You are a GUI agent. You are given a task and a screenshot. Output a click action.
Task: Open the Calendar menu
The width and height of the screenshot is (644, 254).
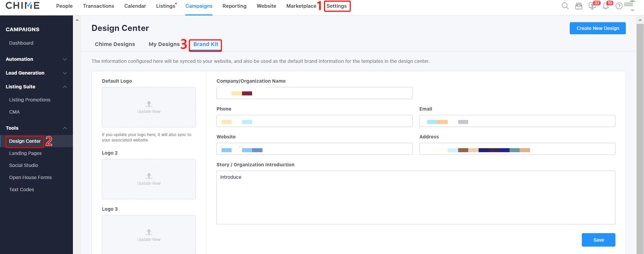[x=135, y=6]
